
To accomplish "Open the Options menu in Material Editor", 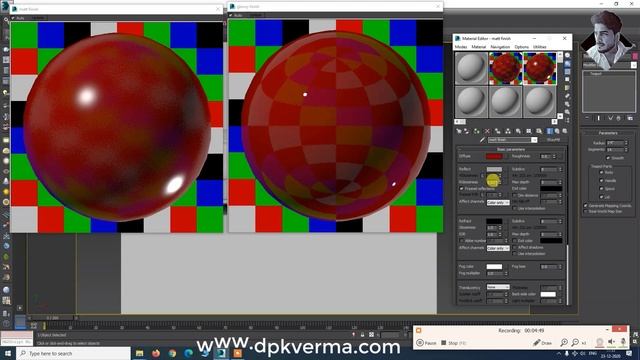I will pos(521,47).
